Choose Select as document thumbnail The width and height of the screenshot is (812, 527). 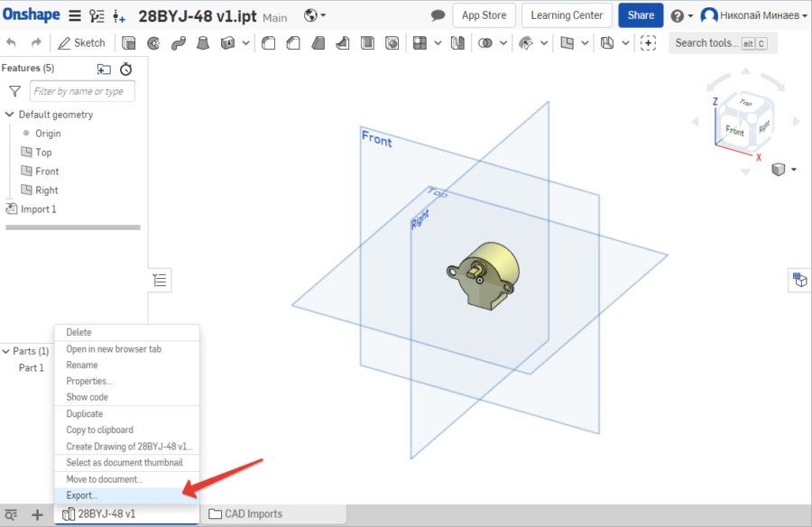click(127, 463)
